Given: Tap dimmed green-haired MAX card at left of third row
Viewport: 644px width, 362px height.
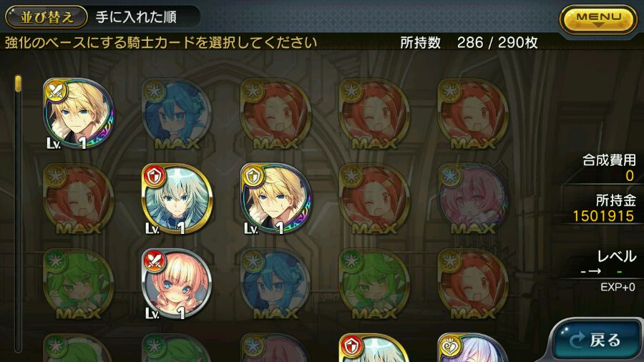Looking at the screenshot, I should tap(78, 283).
